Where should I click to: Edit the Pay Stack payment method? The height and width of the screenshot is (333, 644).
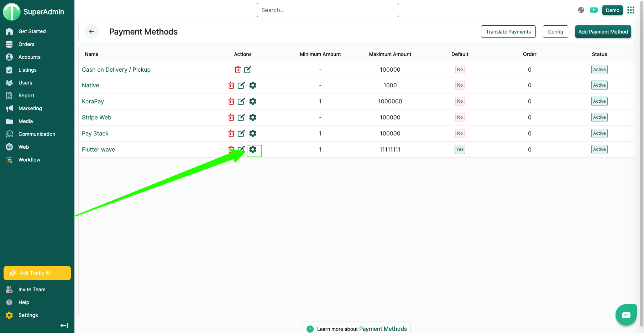(241, 133)
